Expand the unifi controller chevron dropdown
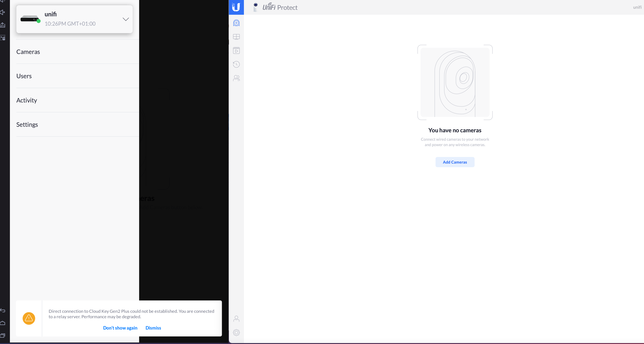The image size is (644, 344). (126, 19)
